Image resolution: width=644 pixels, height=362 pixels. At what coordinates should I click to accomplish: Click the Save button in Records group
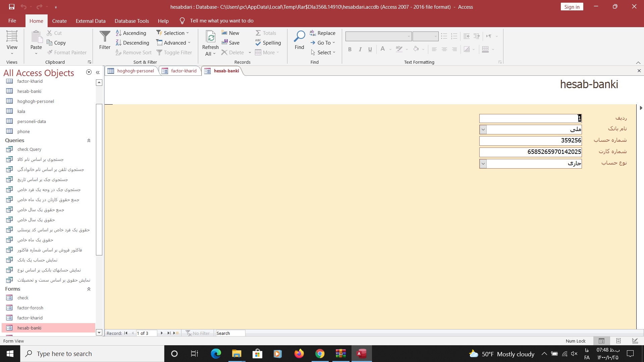click(x=231, y=43)
